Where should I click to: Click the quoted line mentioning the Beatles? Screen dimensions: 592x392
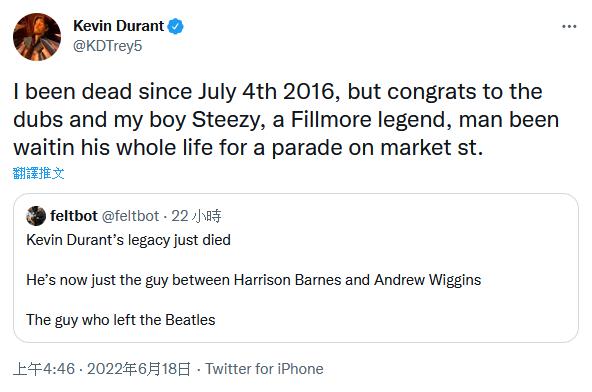121,320
